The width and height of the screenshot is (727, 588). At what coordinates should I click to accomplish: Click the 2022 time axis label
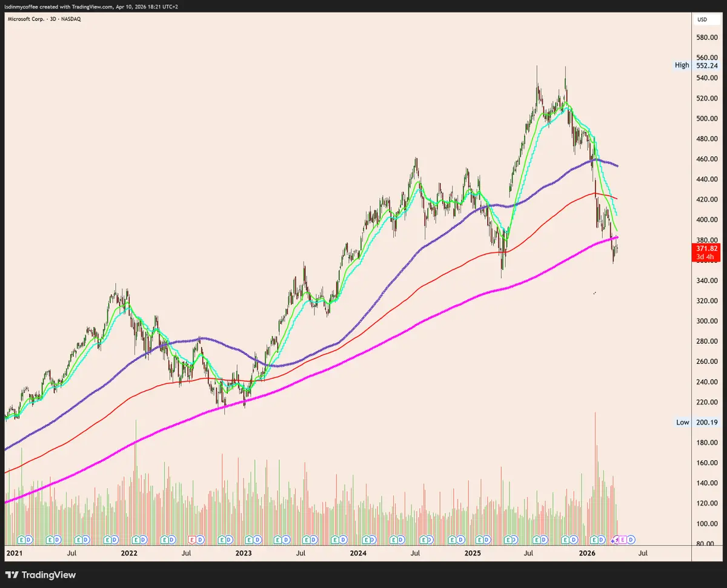pyautogui.click(x=128, y=553)
